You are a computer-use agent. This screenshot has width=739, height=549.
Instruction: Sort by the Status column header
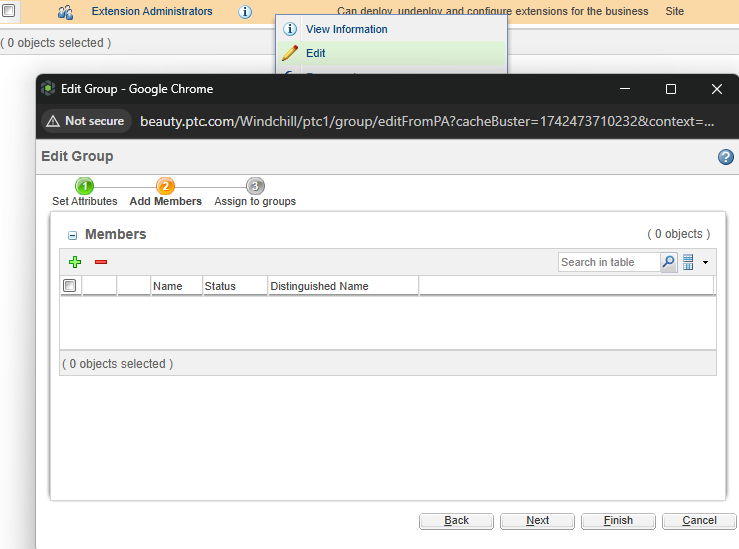(235, 286)
